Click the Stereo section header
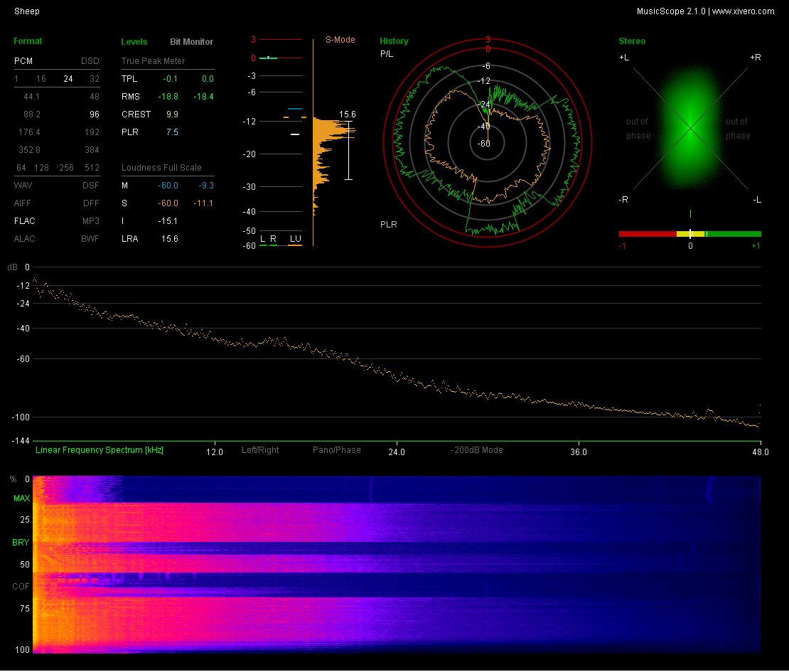Screen dimensions: 789x672 [632, 41]
